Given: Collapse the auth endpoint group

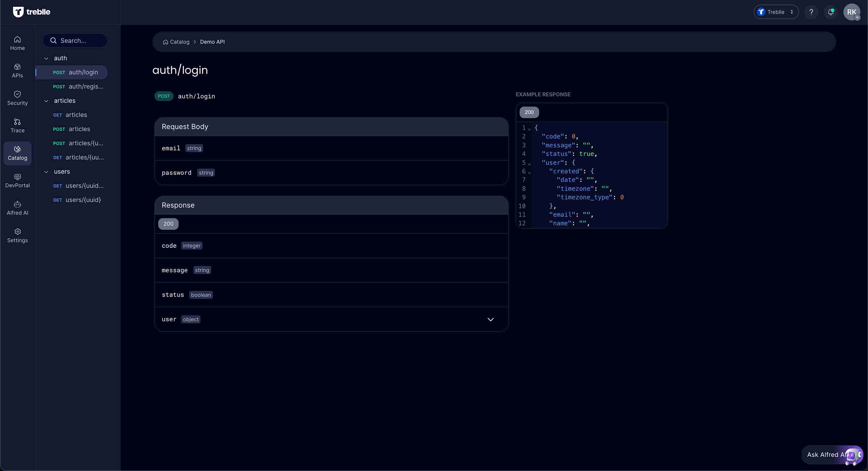Looking at the screenshot, I should pyautogui.click(x=47, y=58).
